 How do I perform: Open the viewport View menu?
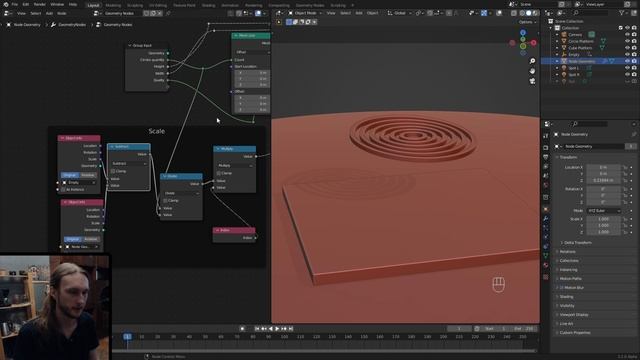[331, 13]
